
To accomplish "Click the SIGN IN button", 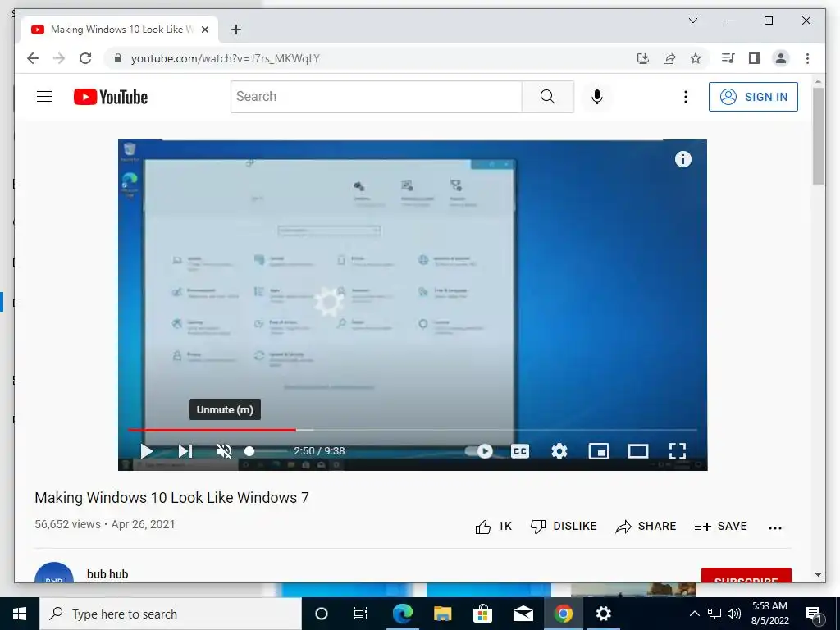I will click(x=753, y=97).
